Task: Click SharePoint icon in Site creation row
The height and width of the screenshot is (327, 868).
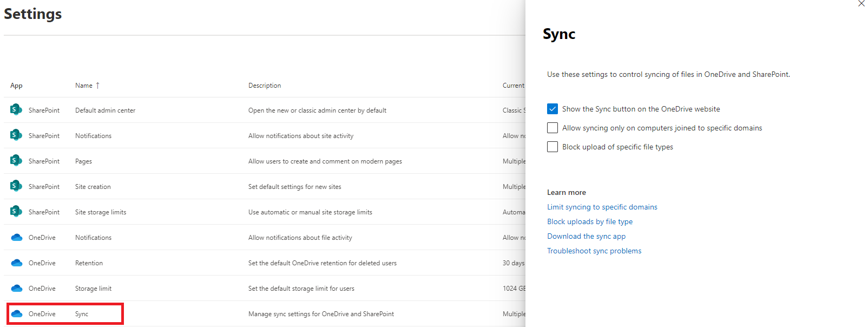Action: click(16, 186)
